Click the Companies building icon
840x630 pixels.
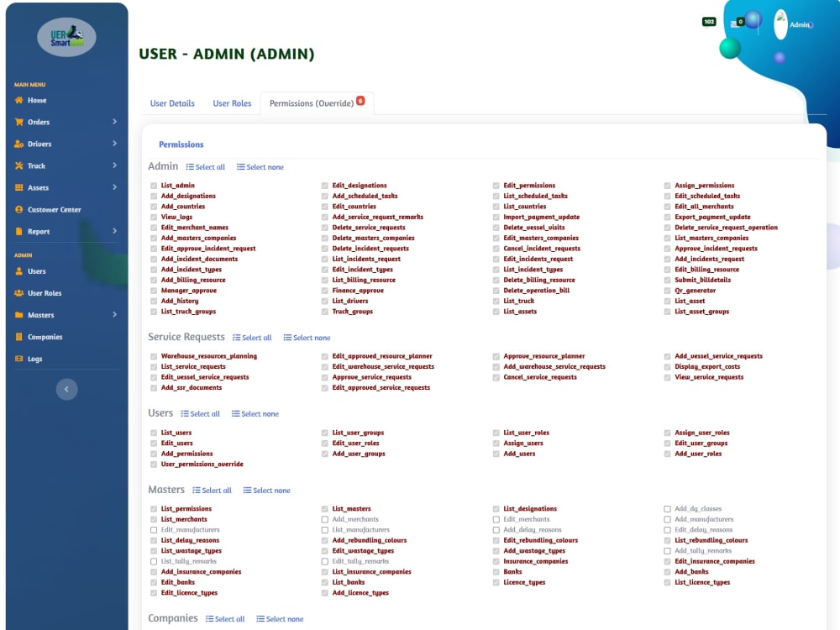(19, 337)
